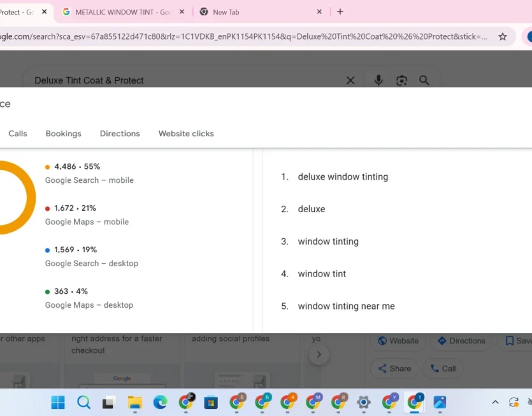The width and height of the screenshot is (532, 416).
Task: Select the 363 · 4% value
Action: point(71,291)
